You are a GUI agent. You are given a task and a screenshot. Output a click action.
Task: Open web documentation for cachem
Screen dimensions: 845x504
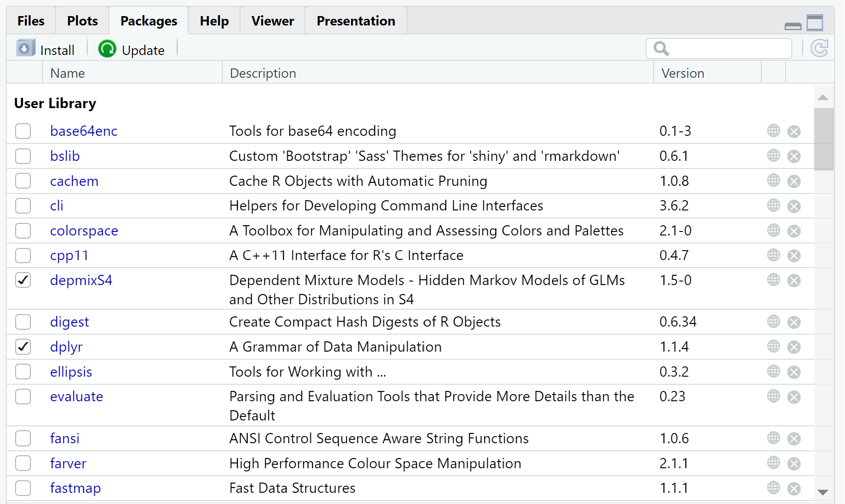pyautogui.click(x=773, y=181)
